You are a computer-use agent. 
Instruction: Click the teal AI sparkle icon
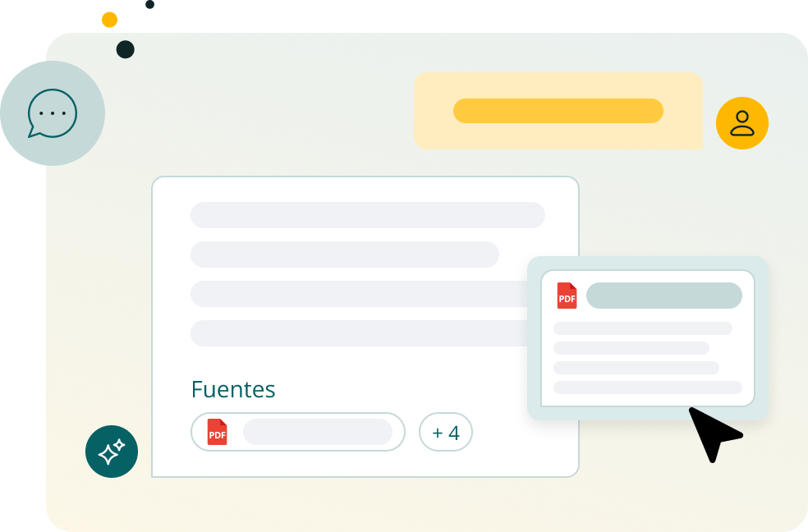pos(112,452)
